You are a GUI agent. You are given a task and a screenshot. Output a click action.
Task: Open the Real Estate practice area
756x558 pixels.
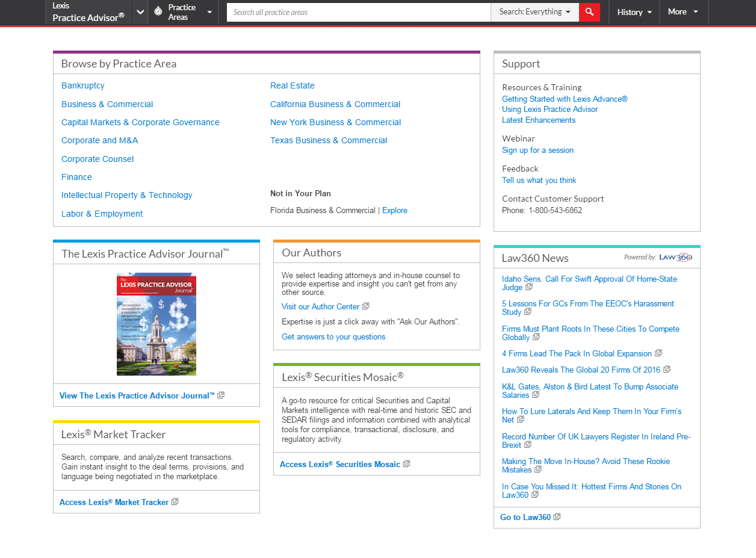[293, 85]
